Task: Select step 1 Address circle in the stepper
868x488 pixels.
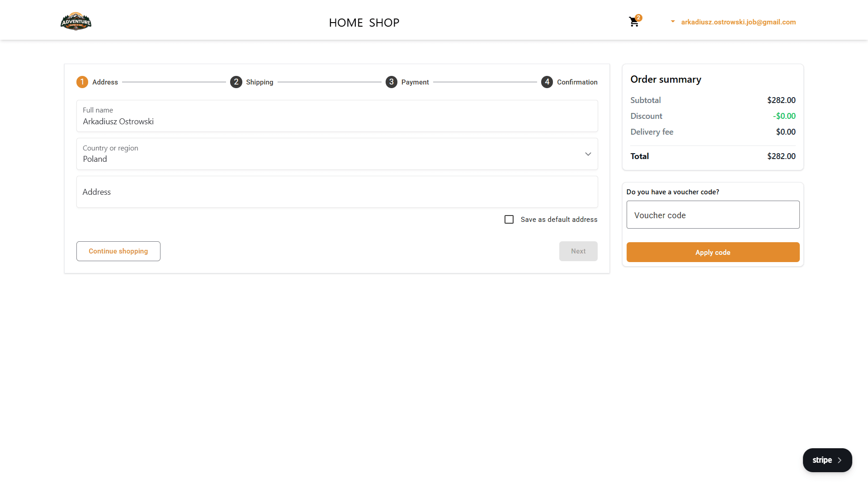Action: (x=82, y=82)
